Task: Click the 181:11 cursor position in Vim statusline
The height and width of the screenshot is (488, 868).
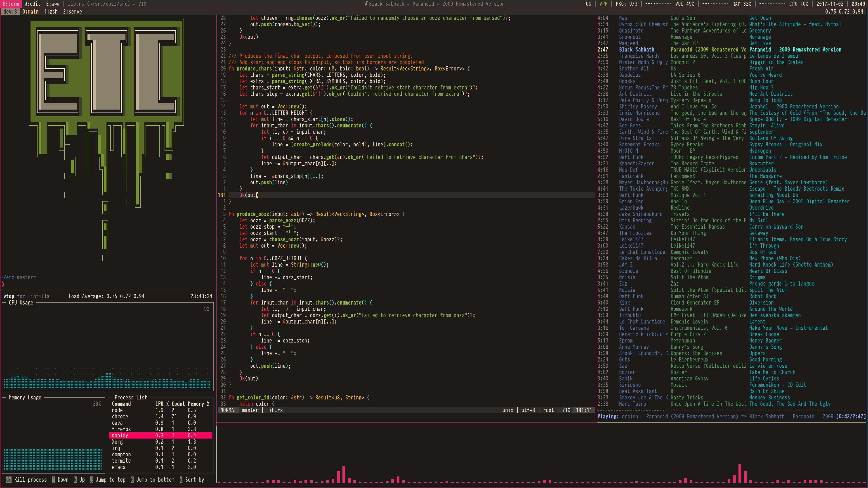Action: pos(584,410)
